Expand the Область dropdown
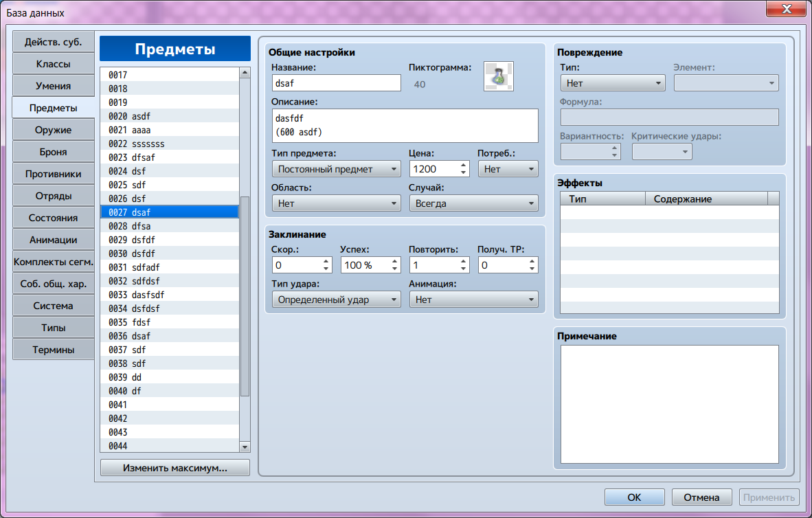 [x=336, y=203]
